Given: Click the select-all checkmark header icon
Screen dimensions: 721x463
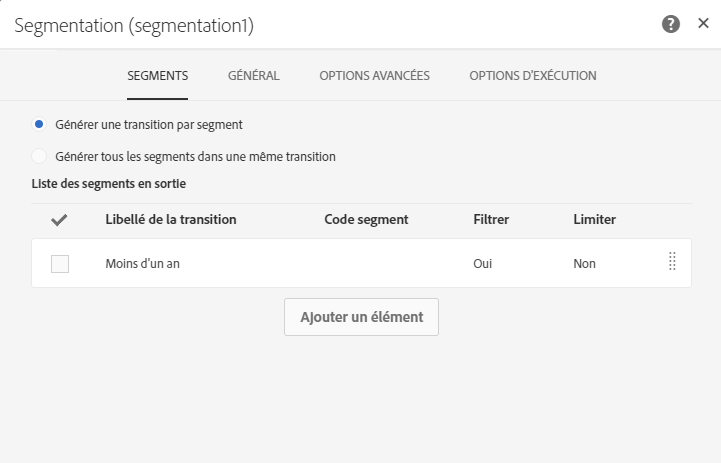Looking at the screenshot, I should (59, 220).
